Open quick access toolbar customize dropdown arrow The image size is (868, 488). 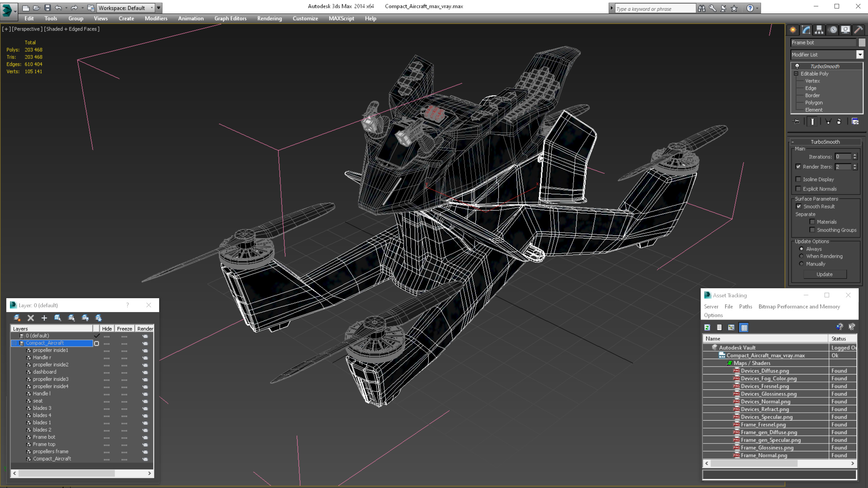click(x=158, y=8)
